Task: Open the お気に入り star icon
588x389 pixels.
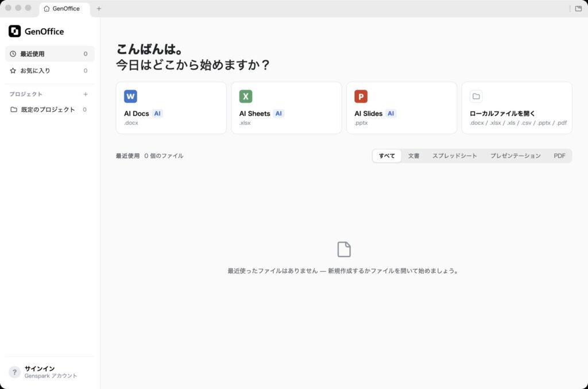Action: pyautogui.click(x=13, y=71)
